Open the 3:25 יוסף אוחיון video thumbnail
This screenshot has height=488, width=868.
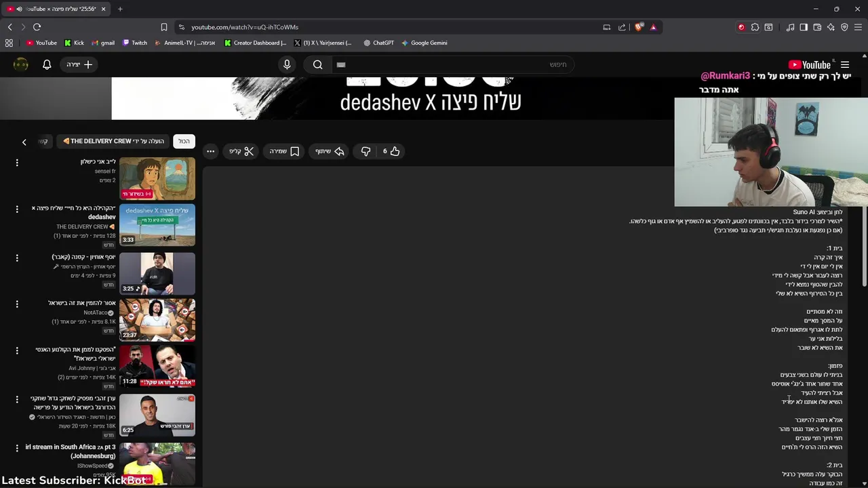pos(157,274)
